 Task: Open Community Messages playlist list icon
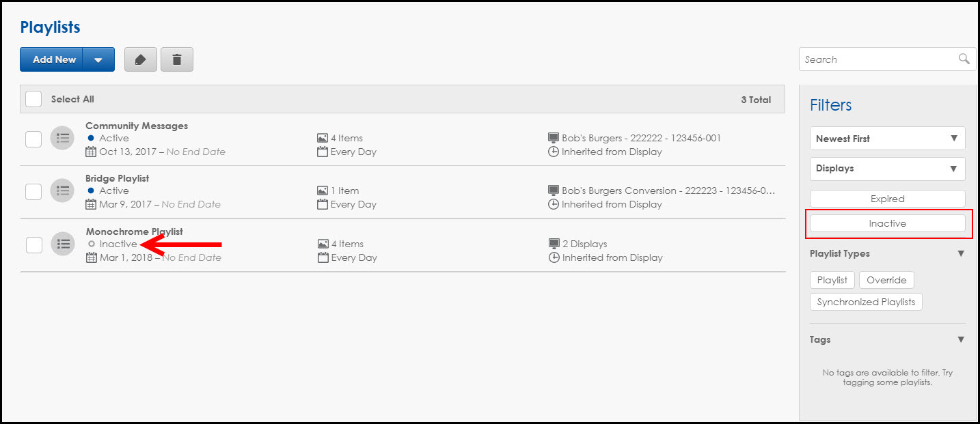(x=63, y=139)
